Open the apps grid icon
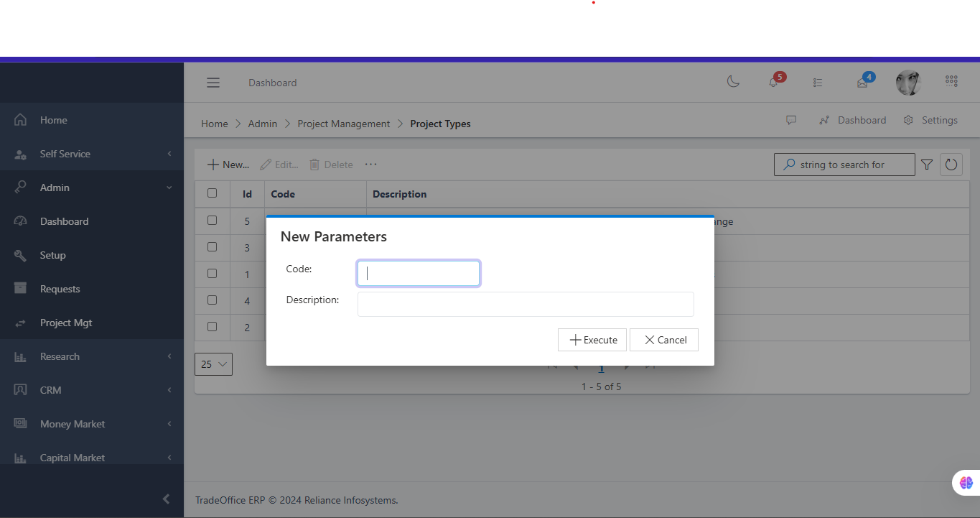 [x=951, y=82]
